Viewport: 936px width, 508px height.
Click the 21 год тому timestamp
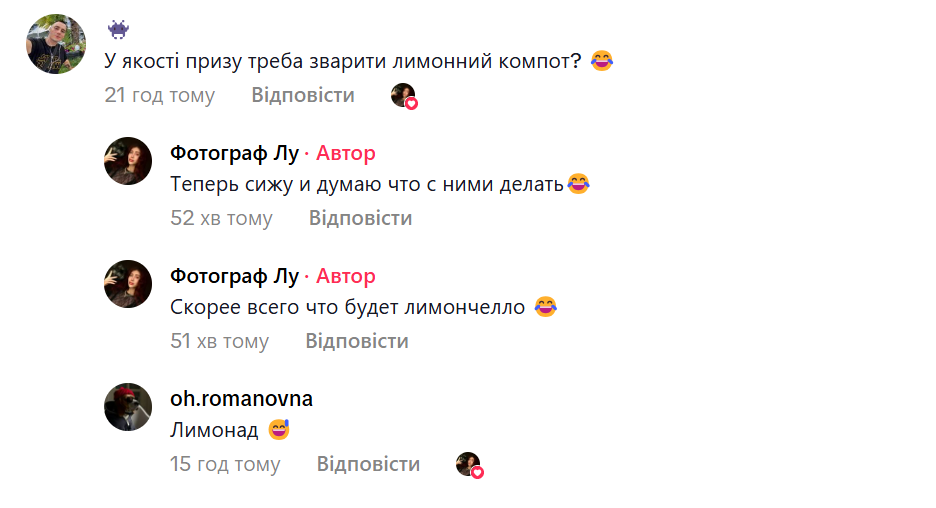159,95
